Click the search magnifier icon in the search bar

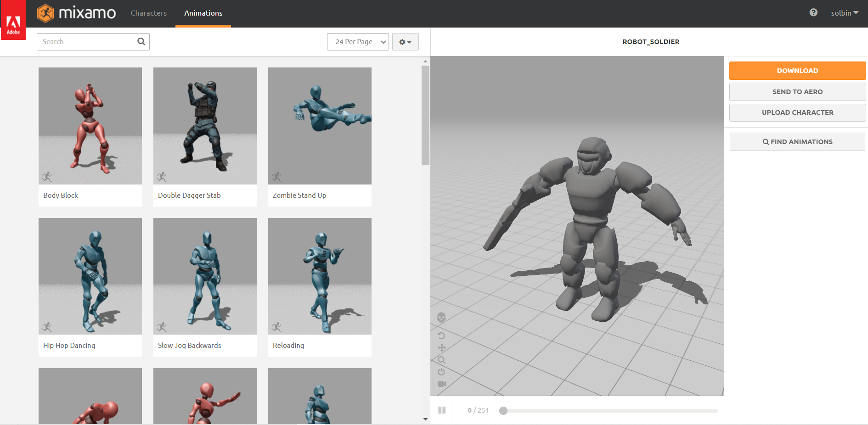(141, 41)
